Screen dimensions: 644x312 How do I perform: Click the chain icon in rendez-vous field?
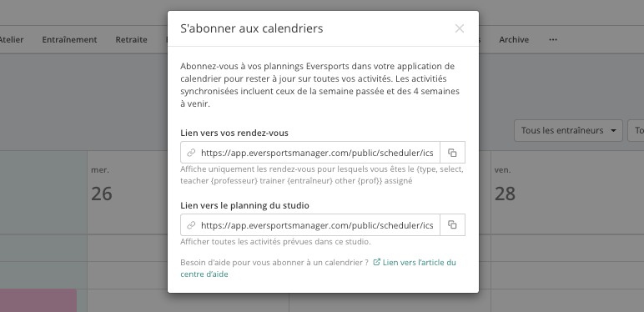click(x=191, y=153)
